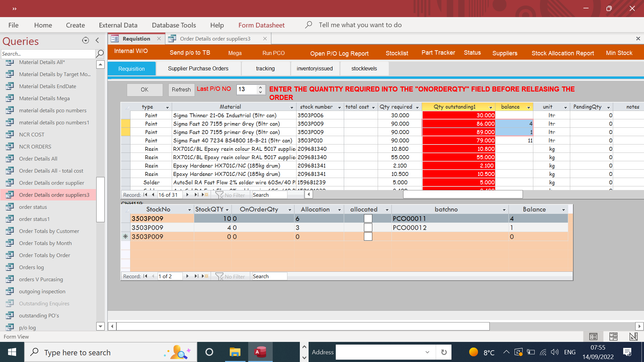Image resolution: width=644 pixels, height=362 pixels.
Task: Open the type column filter dropdown
Action: coord(167,107)
